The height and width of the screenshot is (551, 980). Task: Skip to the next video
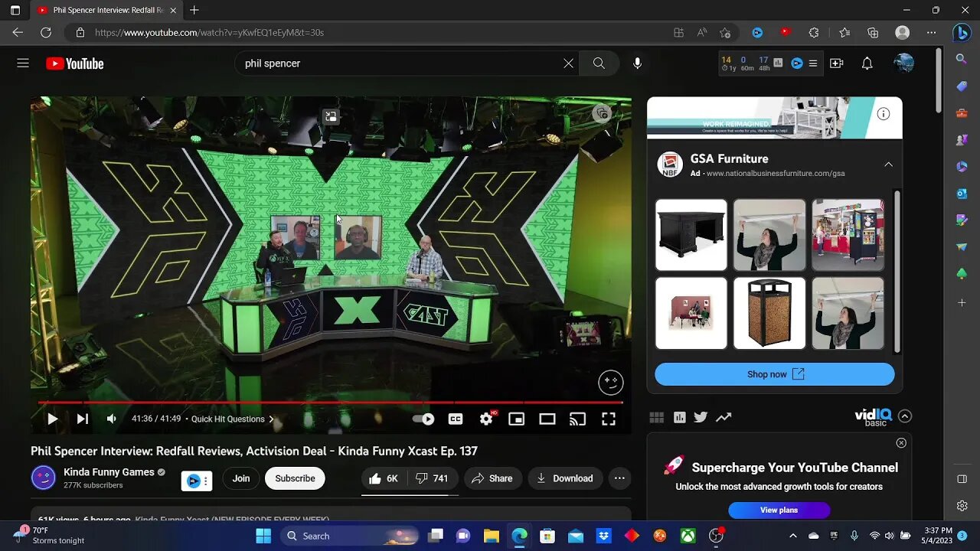[x=82, y=419]
